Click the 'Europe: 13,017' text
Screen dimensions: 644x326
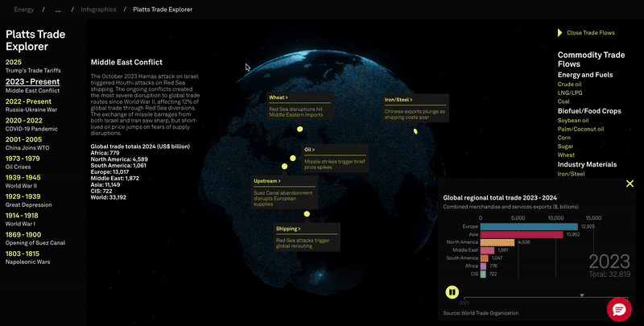(110, 172)
